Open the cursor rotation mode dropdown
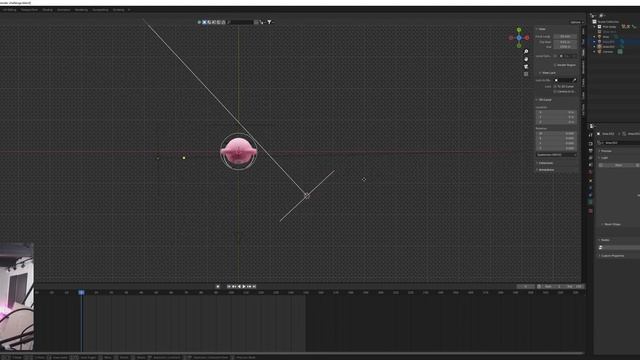This screenshot has height=360, width=640. coord(556,155)
